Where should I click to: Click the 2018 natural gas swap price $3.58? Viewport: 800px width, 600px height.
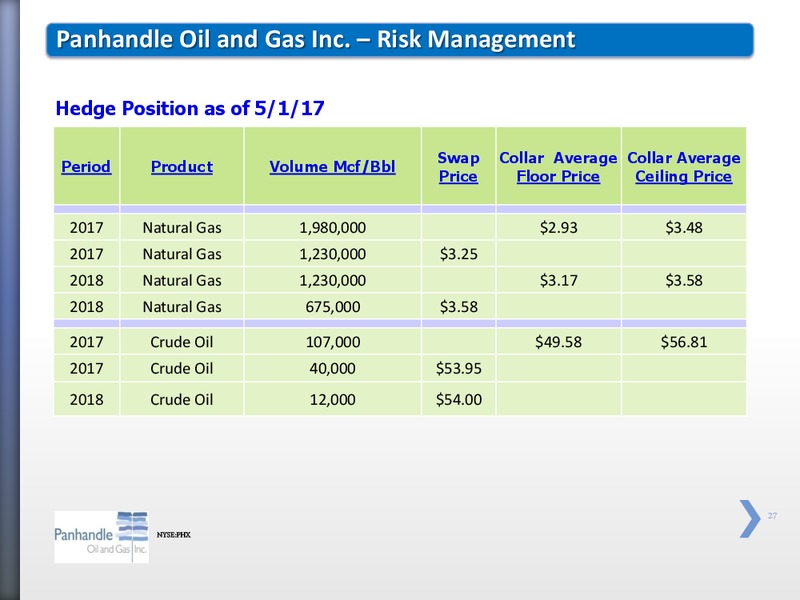coord(459,307)
